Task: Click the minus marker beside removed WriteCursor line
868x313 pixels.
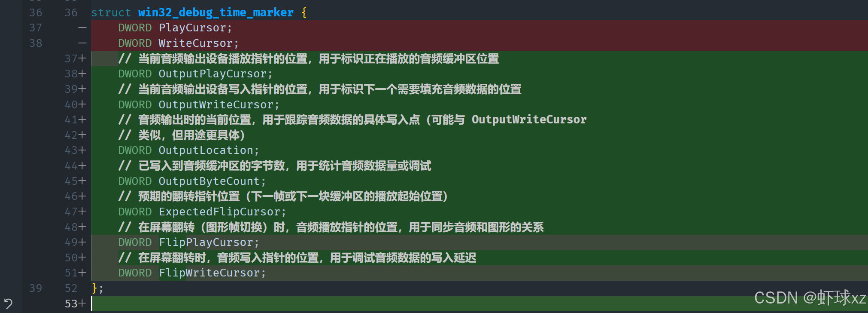Action: tap(82, 43)
